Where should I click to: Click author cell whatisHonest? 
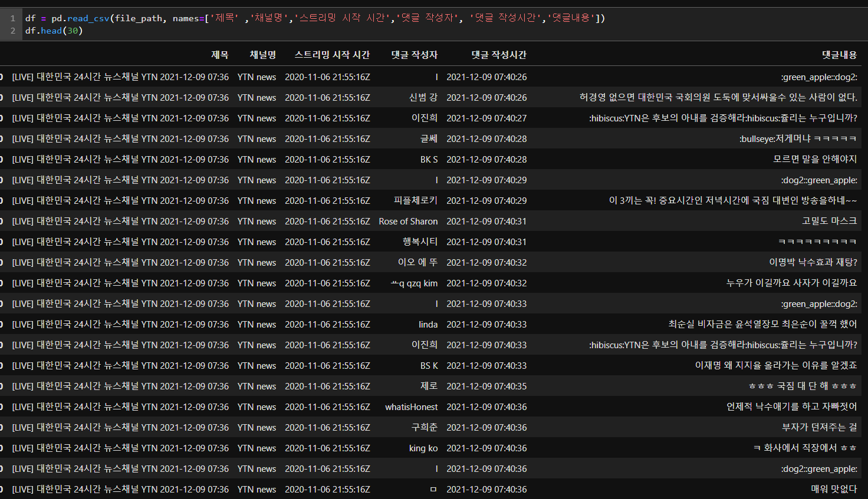tap(412, 407)
